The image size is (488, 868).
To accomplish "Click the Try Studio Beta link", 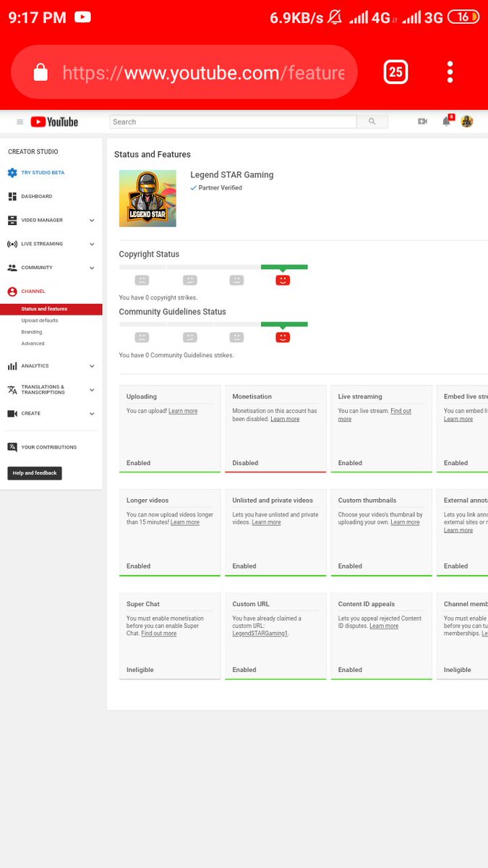I will [x=43, y=173].
